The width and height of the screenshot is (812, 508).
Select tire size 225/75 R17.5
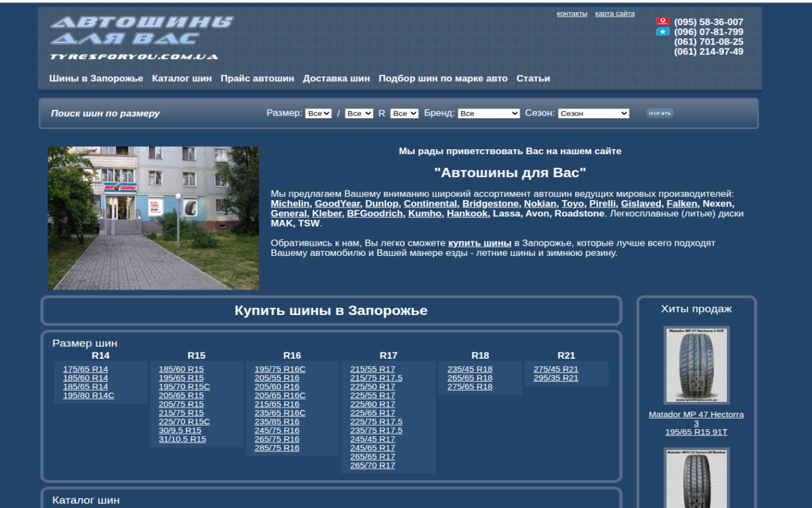pyautogui.click(x=377, y=422)
